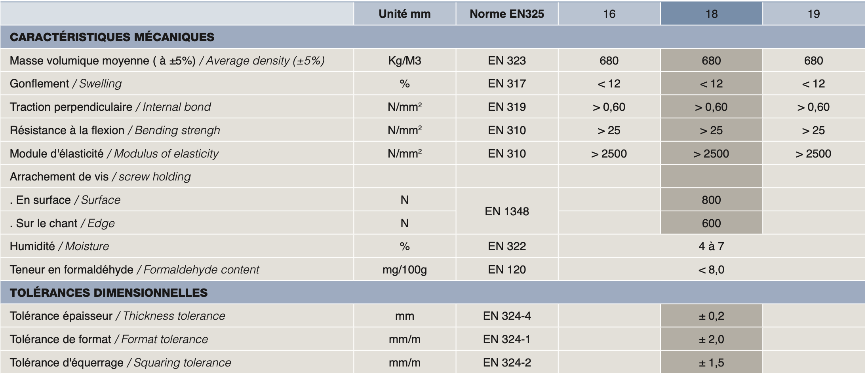Select the highlighted 18 thickness column header
The height and width of the screenshot is (376, 868).
coord(711,14)
